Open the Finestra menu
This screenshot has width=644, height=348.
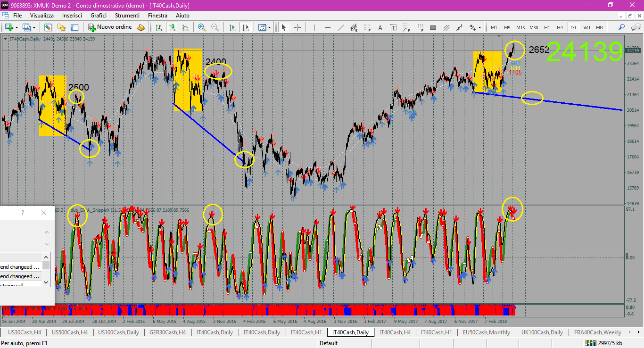coord(157,15)
